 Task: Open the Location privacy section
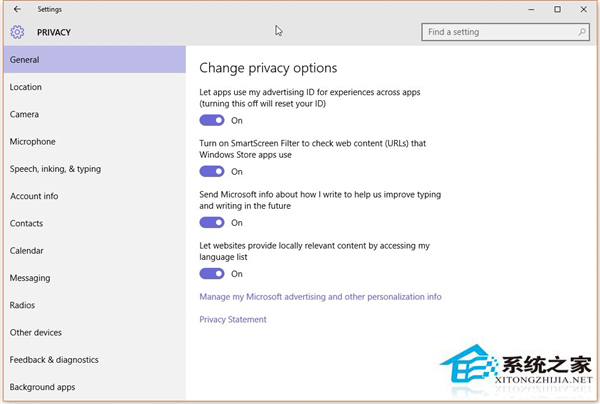point(26,87)
